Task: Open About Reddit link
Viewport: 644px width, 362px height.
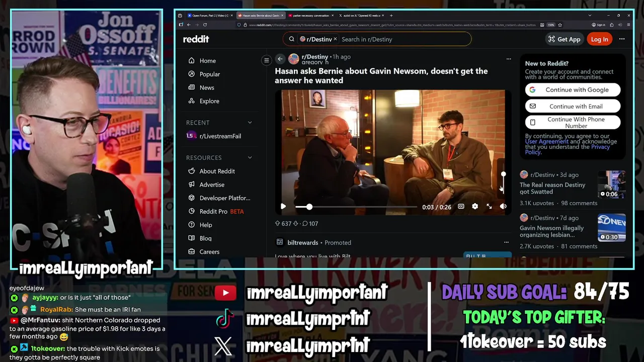Action: point(217,171)
